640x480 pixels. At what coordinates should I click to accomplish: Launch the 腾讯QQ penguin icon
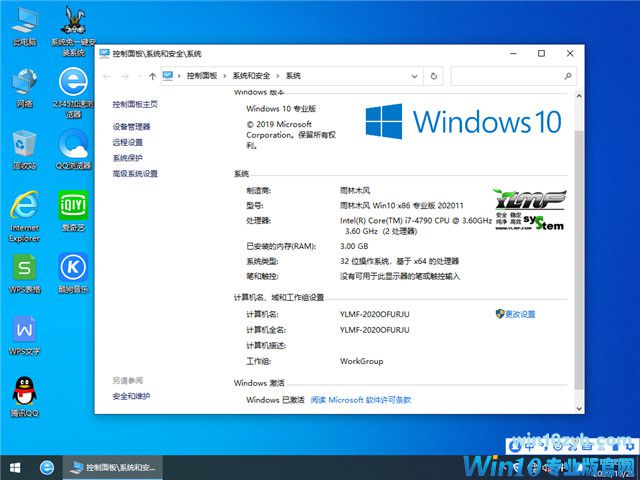pyautogui.click(x=24, y=397)
